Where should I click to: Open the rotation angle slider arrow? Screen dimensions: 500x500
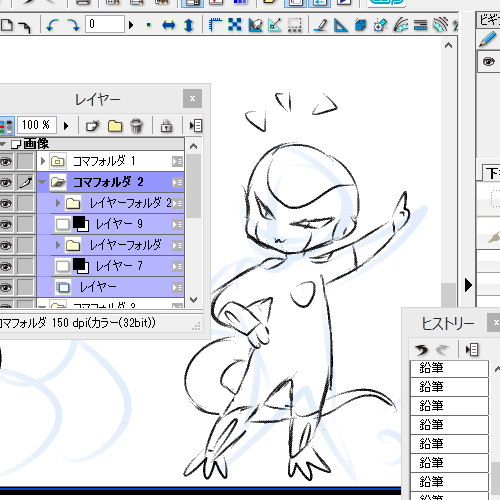pos(131,25)
